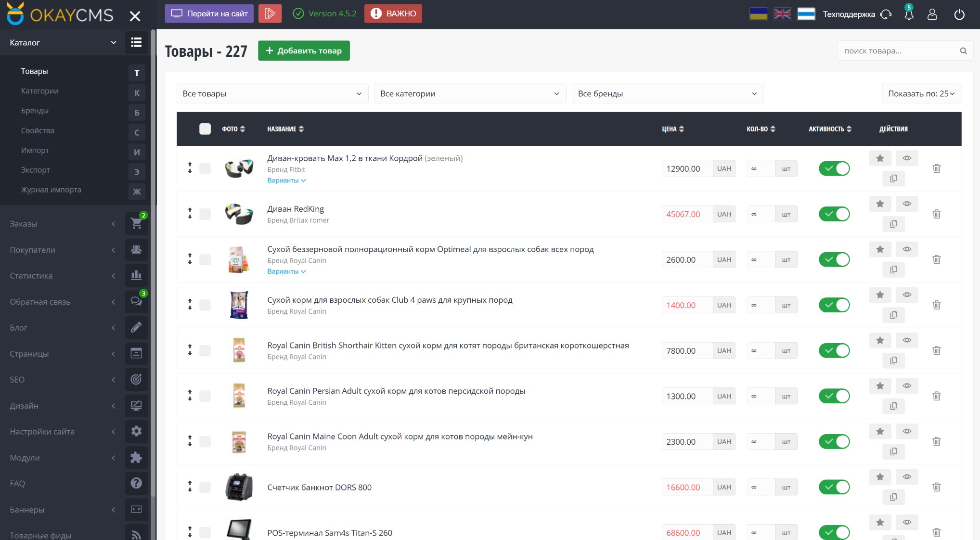Select the Счетчик банкнот DORS 800 checkbox
Viewport: 980px width, 540px height.
(x=205, y=487)
